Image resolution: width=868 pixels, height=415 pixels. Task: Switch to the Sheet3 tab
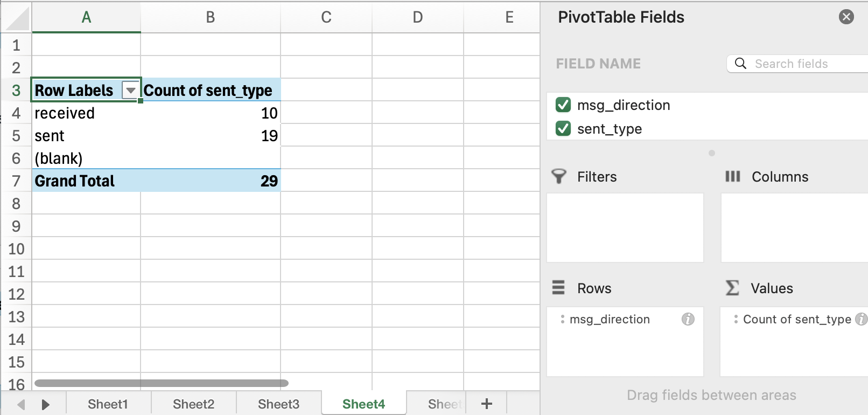pyautogui.click(x=278, y=404)
